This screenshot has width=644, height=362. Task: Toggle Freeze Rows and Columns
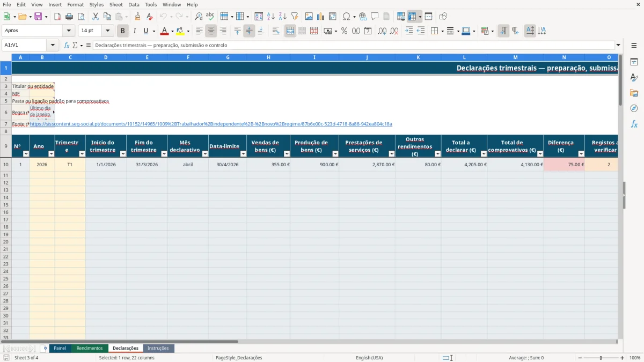[x=412, y=17]
